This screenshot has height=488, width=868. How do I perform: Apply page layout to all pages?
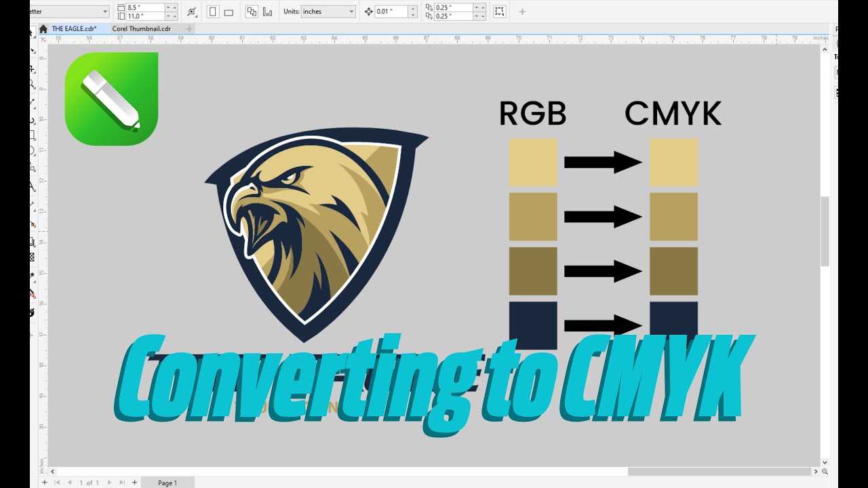[x=252, y=12]
